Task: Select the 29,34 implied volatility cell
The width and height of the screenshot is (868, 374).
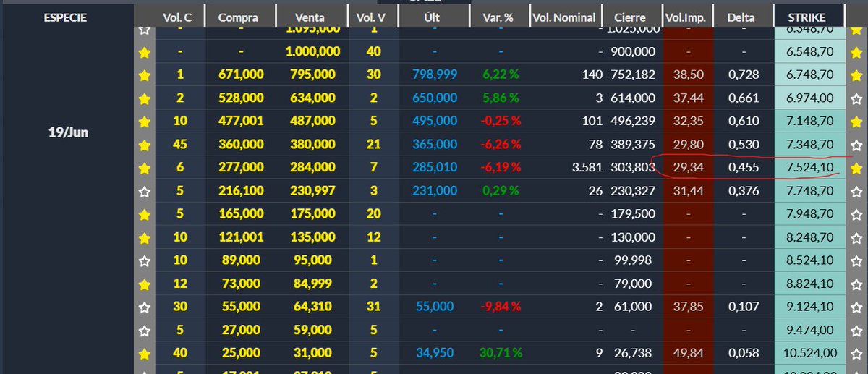Action: click(688, 168)
